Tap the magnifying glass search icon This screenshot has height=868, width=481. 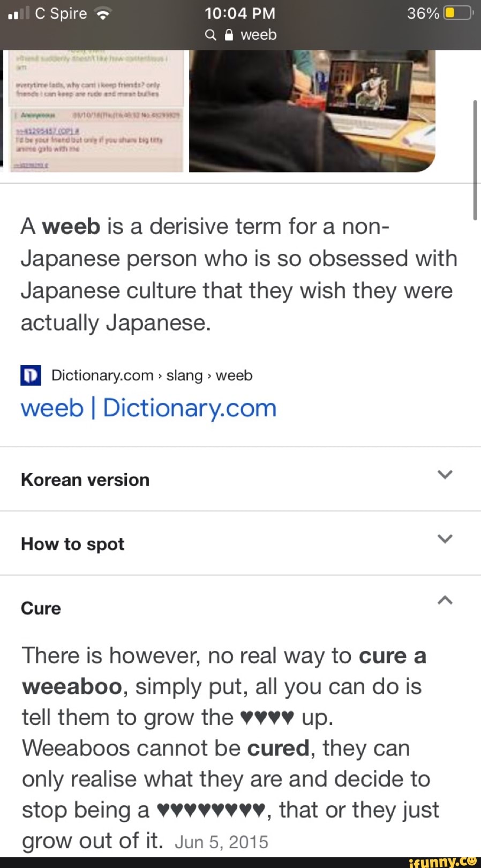coord(210,35)
